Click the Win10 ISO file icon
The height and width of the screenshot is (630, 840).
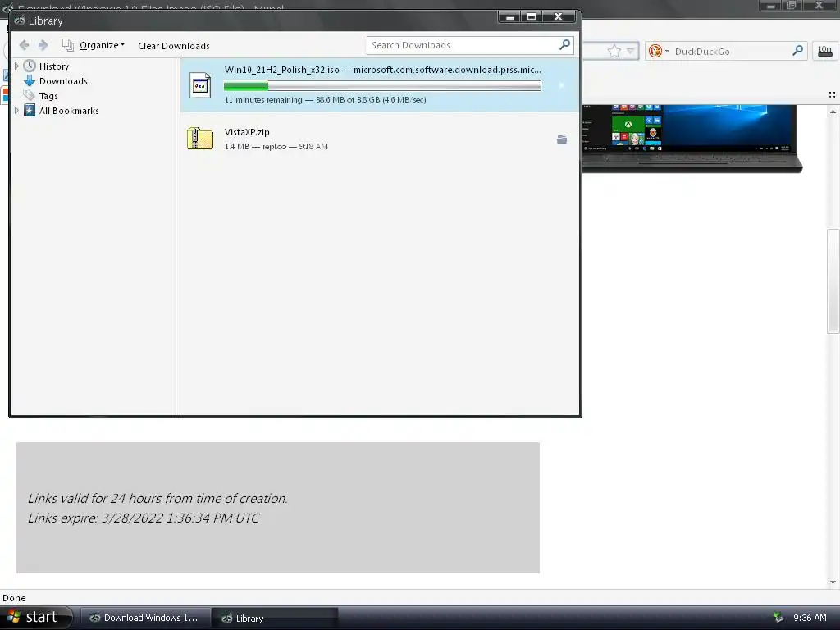tap(200, 85)
